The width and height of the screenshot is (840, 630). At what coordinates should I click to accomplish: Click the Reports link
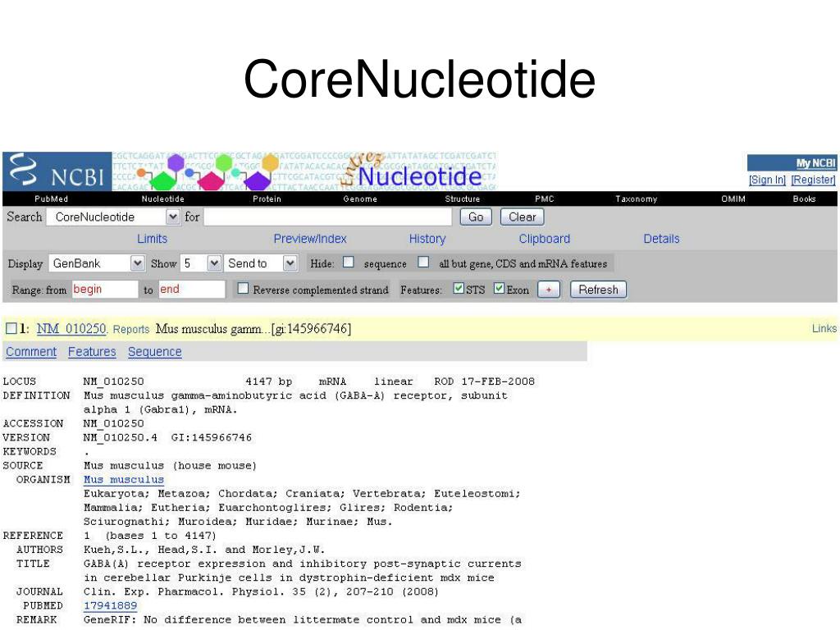tap(131, 330)
